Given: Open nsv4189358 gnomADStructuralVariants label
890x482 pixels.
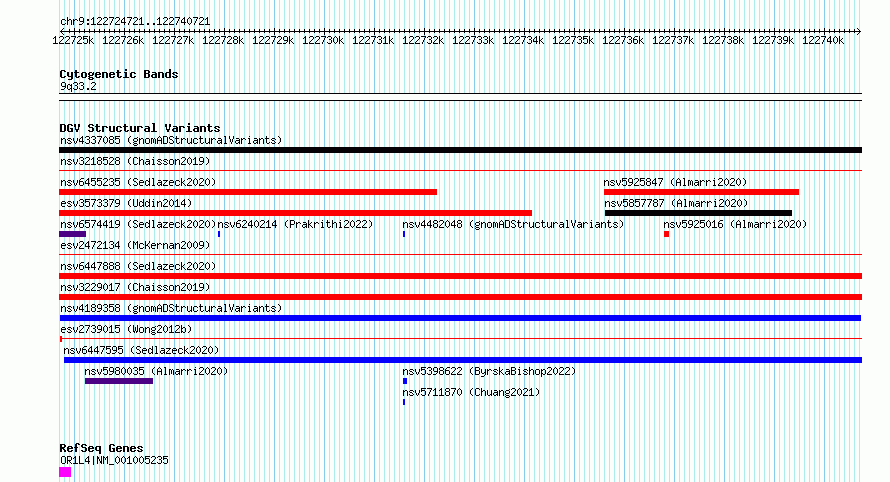Looking at the screenshot, I should (x=171, y=308).
